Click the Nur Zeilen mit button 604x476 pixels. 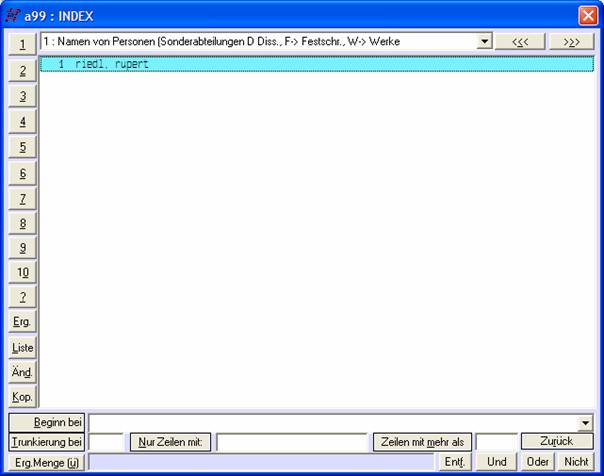170,442
